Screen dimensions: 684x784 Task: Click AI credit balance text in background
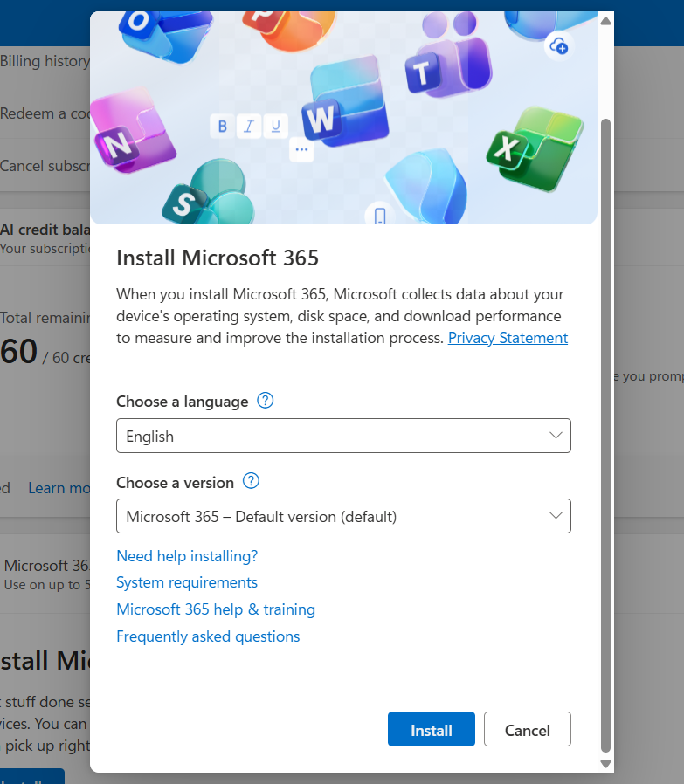coord(45,230)
